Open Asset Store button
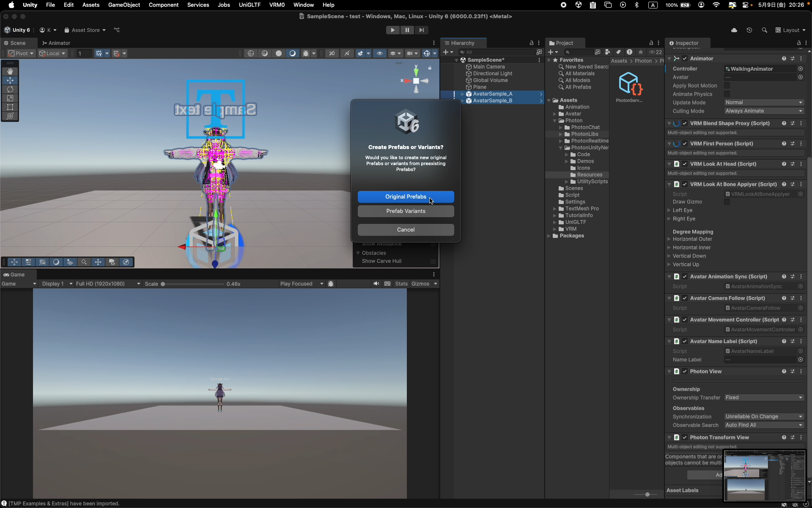The width and height of the screenshot is (812, 508). [85, 30]
